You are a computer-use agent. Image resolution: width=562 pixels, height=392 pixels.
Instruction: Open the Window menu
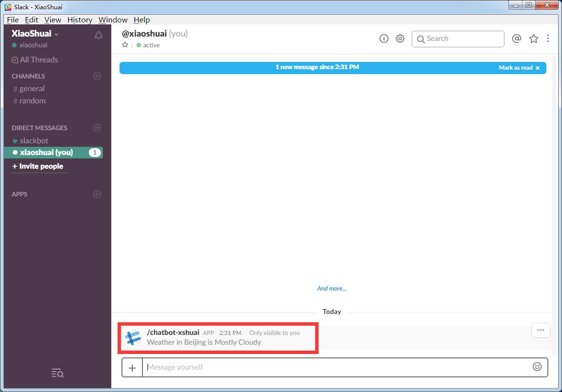pyautogui.click(x=113, y=20)
